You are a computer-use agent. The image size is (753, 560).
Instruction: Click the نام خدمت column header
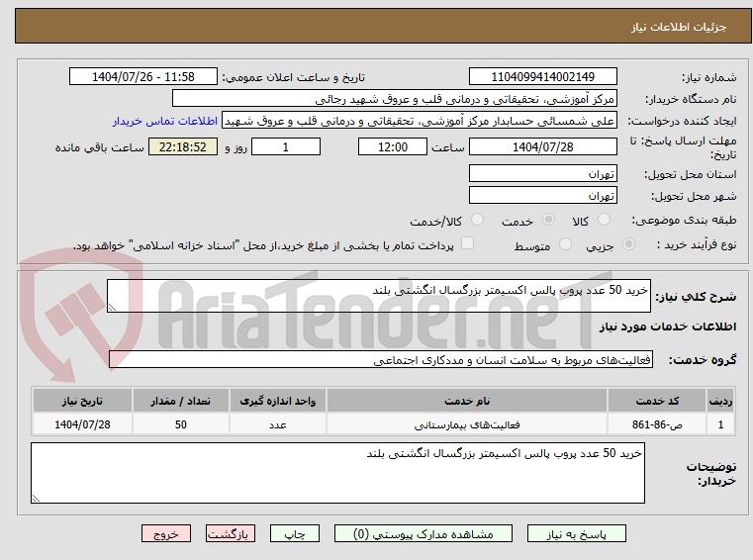click(x=467, y=401)
